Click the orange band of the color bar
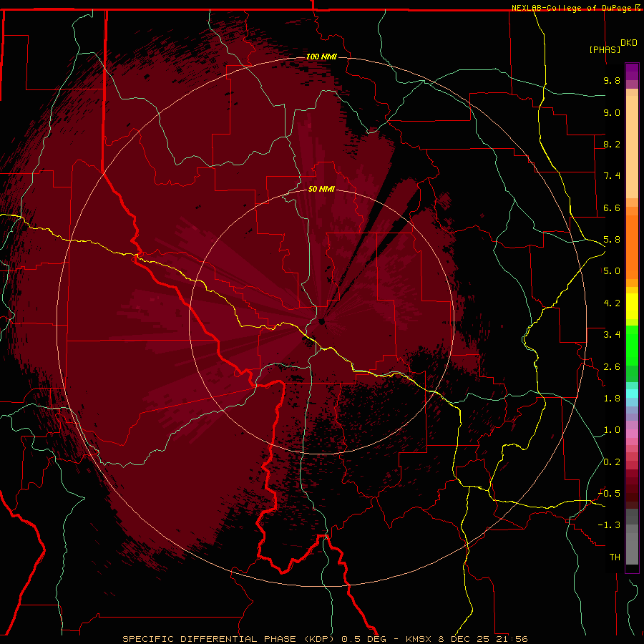This screenshot has width=644, height=644. pyautogui.click(x=632, y=246)
